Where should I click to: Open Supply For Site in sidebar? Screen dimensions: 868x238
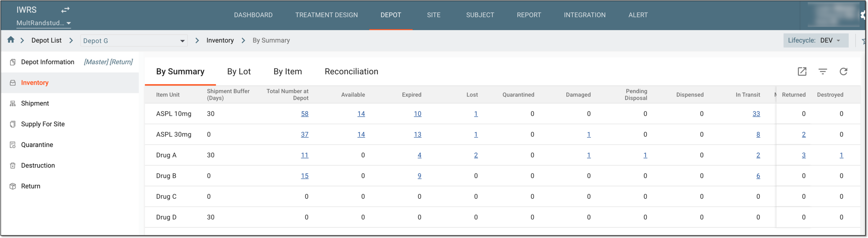pyautogui.click(x=43, y=124)
